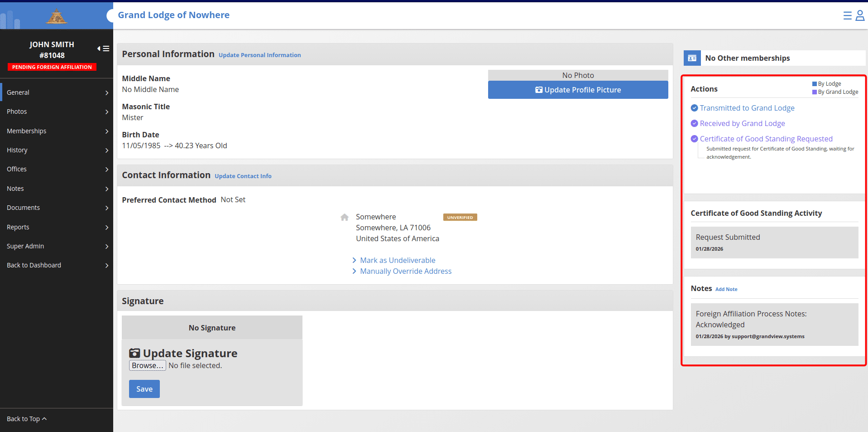Expand the Reports chevron in sidebar
The width and height of the screenshot is (868, 432).
tap(107, 228)
